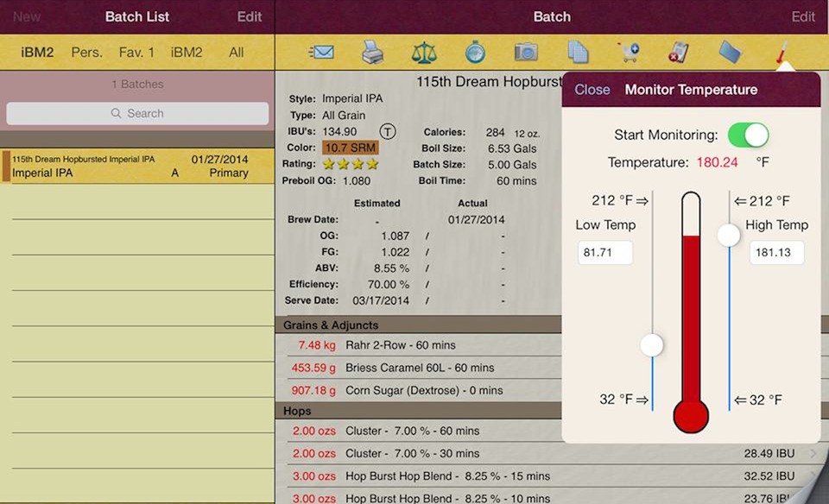The width and height of the screenshot is (829, 504).
Task: Click the printer icon
Action: click(x=372, y=53)
